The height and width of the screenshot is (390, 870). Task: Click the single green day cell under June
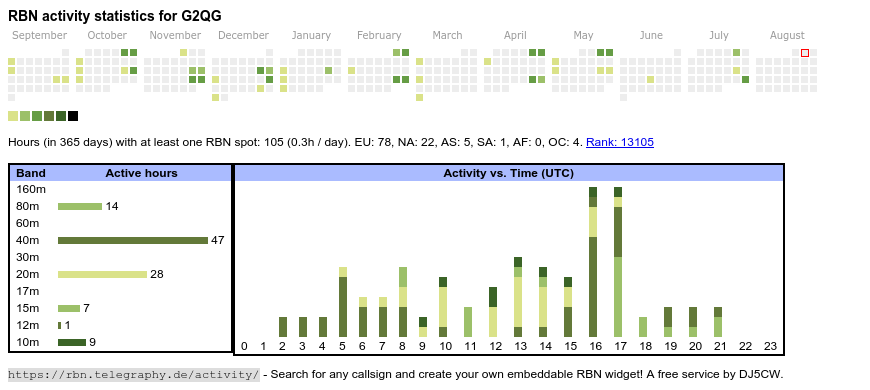click(650, 79)
